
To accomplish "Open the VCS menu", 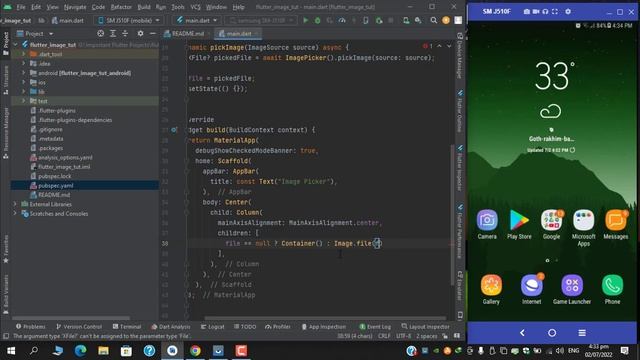I will 196,7.
